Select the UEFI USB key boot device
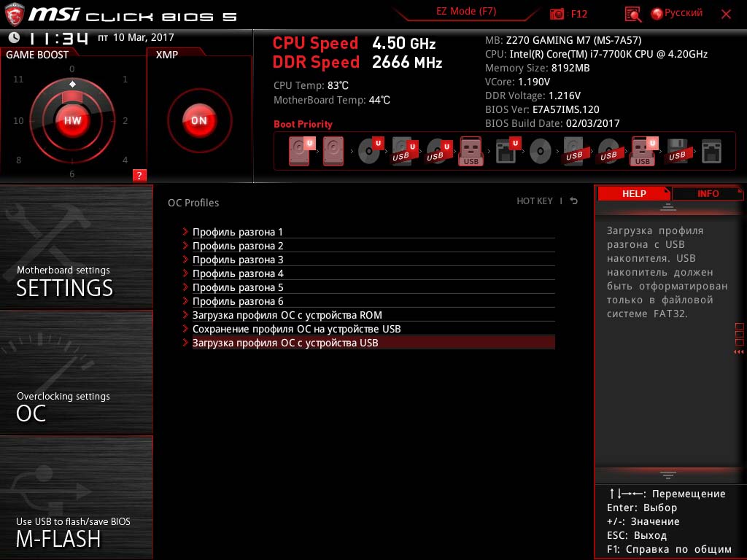747x560 pixels. pos(644,152)
